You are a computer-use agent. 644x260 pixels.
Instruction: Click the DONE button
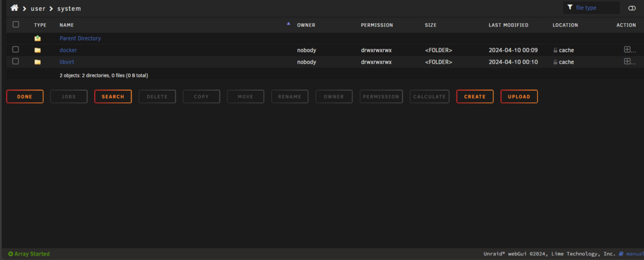pos(24,97)
